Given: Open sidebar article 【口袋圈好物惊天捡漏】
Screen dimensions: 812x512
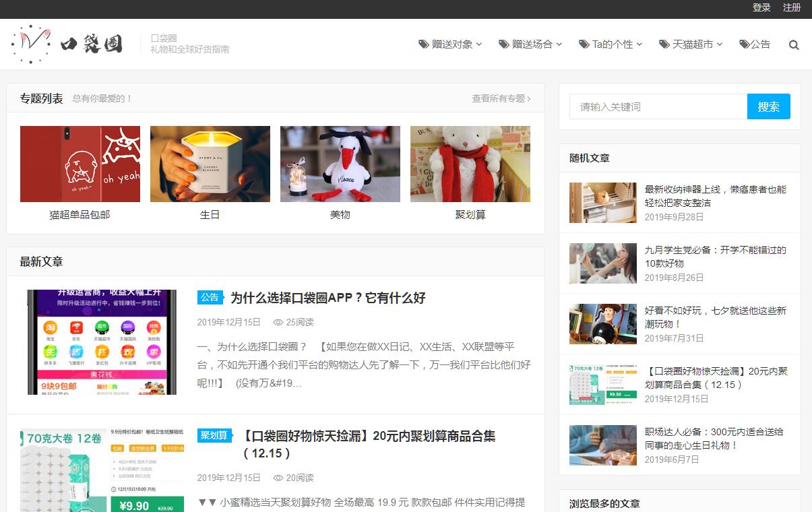Looking at the screenshot, I should click(x=715, y=378).
